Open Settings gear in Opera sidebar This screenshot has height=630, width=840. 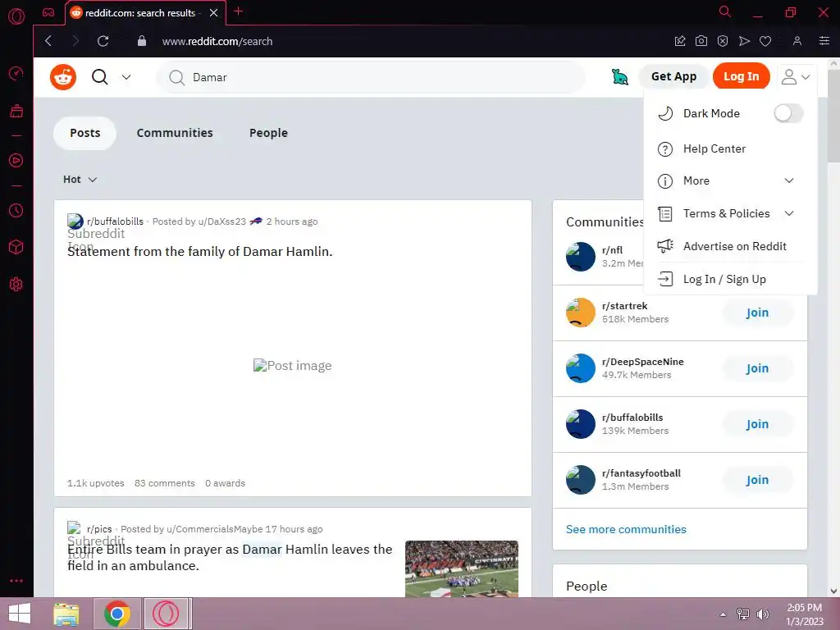(16, 285)
